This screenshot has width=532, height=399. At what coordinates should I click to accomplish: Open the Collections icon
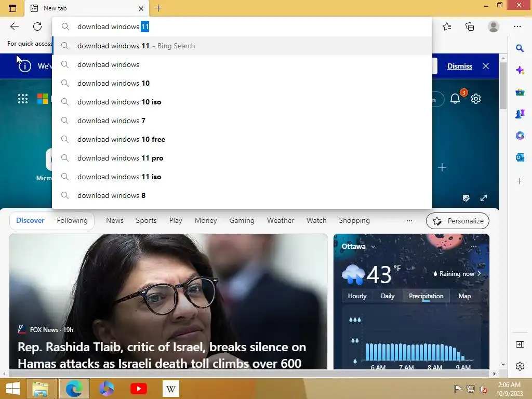(470, 26)
